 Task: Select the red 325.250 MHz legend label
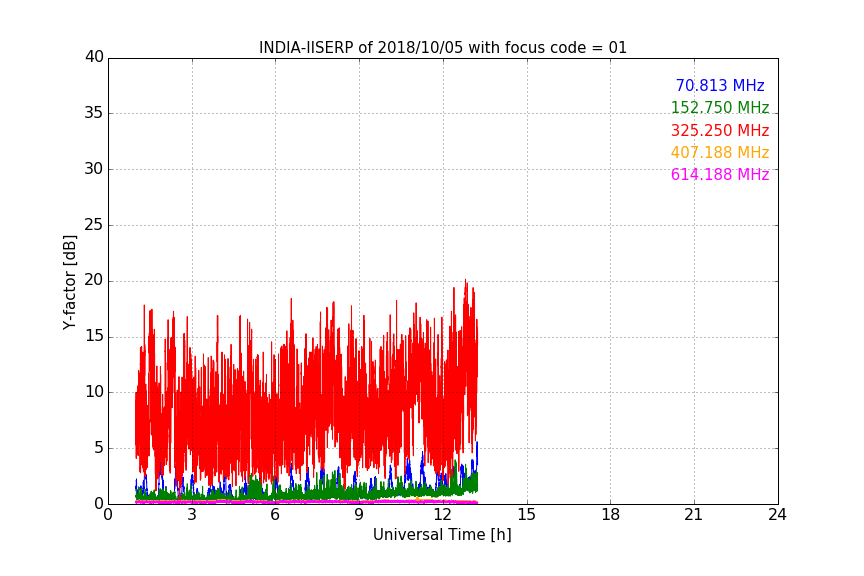pos(720,131)
